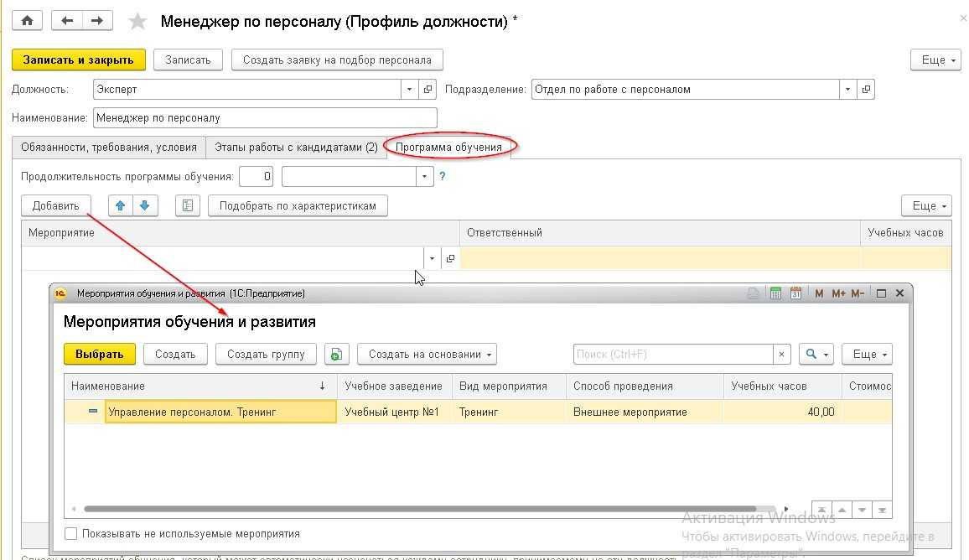
Task: Enable 'Показывать не используемые мероприятия' checkbox
Action: coord(71,534)
